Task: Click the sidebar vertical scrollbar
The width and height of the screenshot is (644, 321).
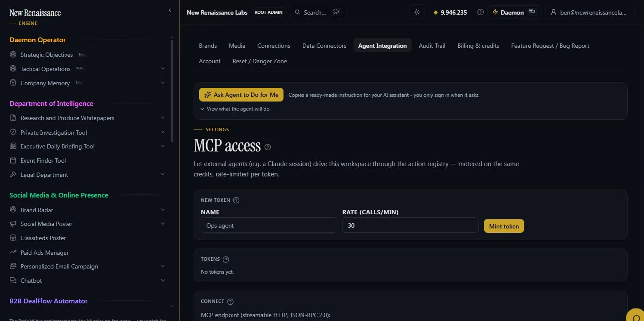Action: click(x=173, y=90)
